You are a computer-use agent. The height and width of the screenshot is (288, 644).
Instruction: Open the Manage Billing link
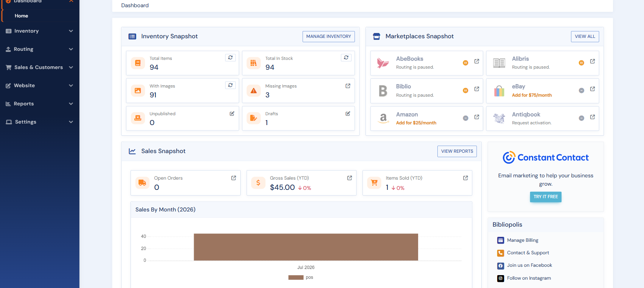point(523,240)
